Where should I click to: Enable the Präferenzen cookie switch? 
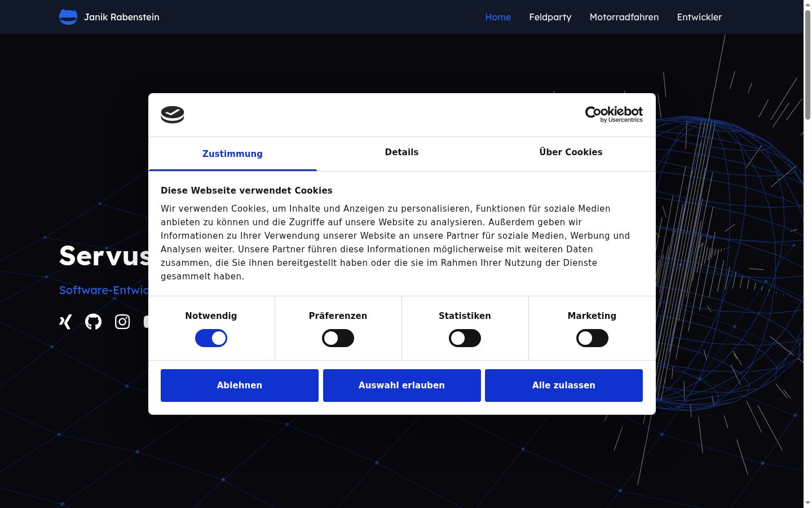coord(338,338)
